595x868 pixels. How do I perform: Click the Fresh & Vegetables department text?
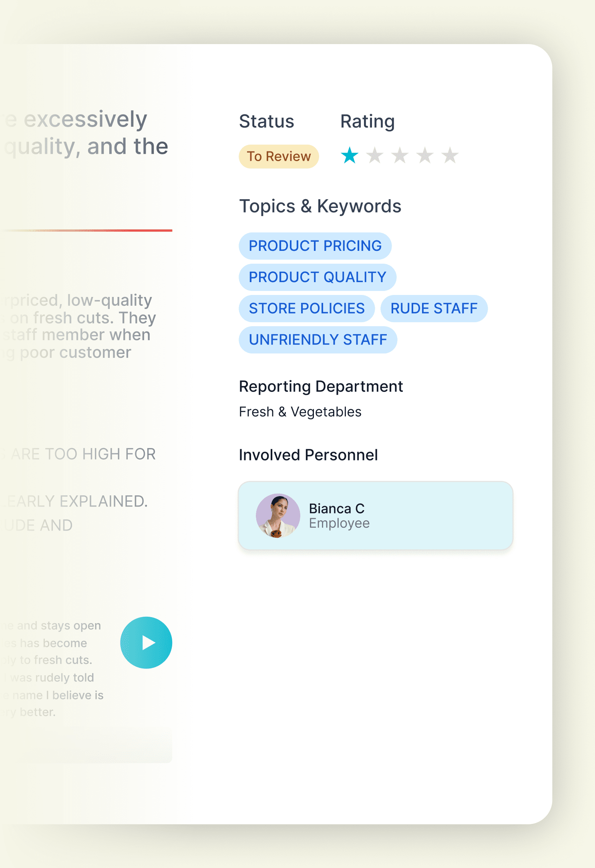300,412
